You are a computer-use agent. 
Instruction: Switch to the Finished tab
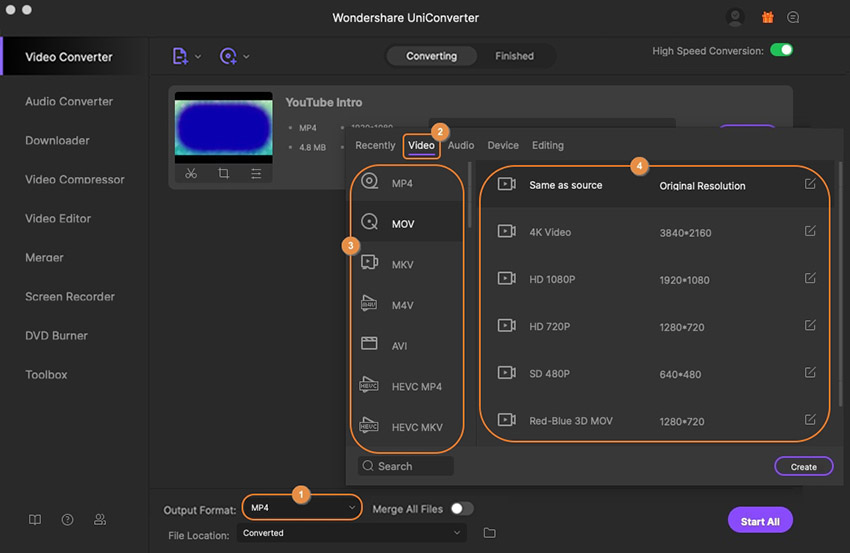click(x=514, y=56)
